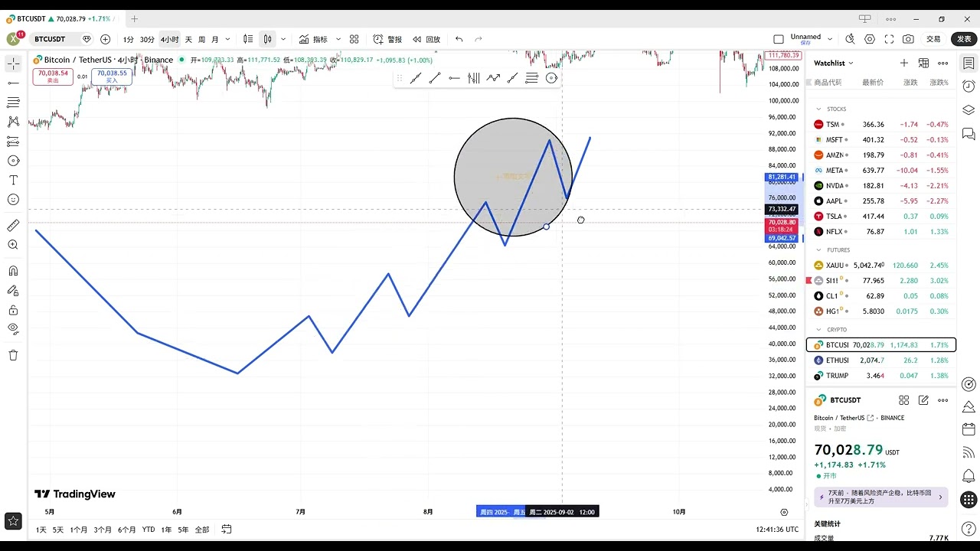This screenshot has width=980, height=551.
Task: Select the YTD date range
Action: click(149, 530)
